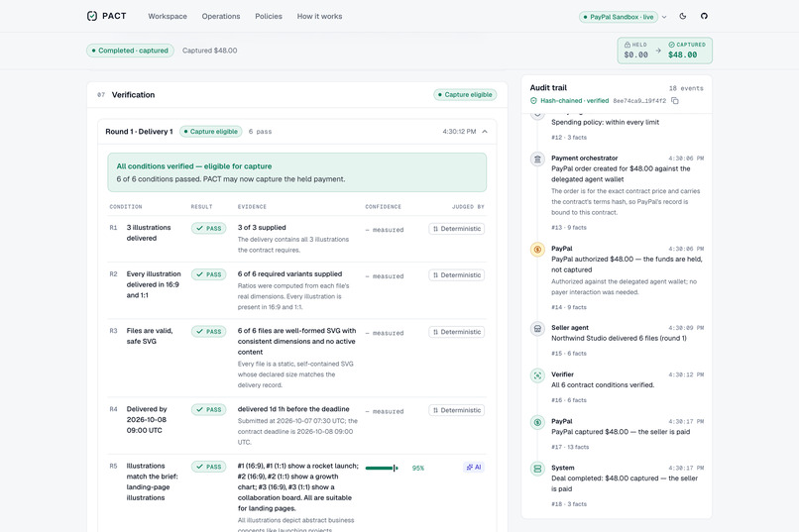This screenshot has width=799, height=532.
Task: Click the 4:30:12 PM round timestamp
Action: (459, 132)
